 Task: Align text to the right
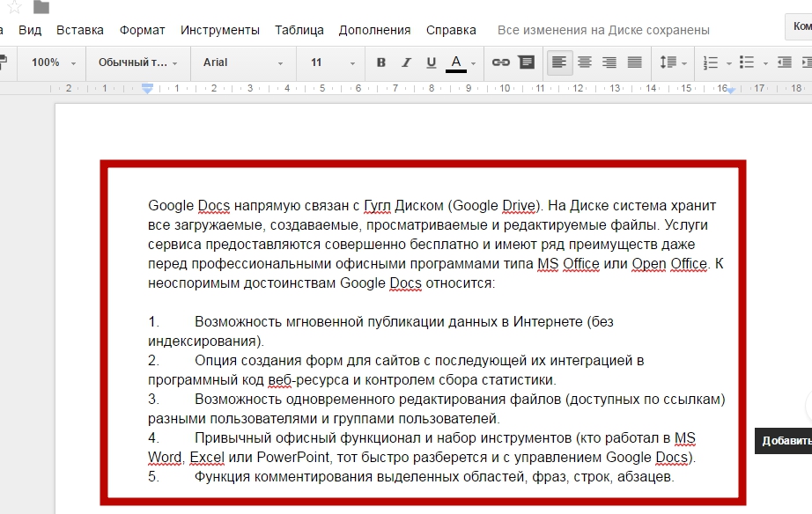[609, 62]
